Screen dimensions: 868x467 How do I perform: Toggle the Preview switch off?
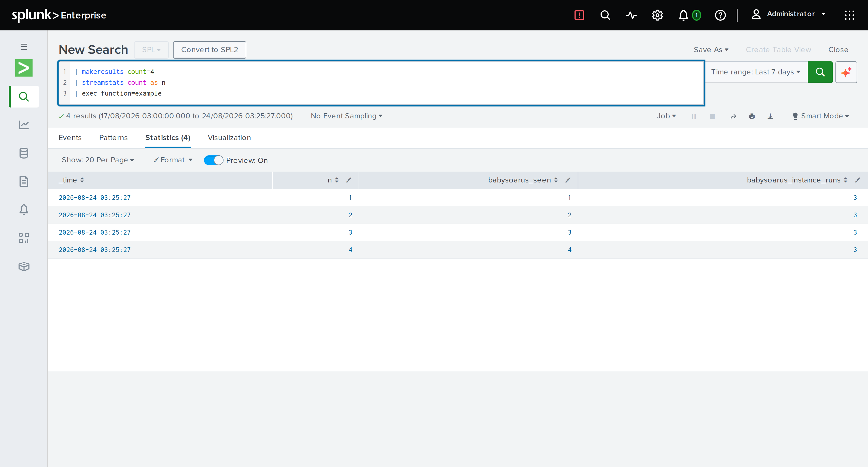coord(213,160)
